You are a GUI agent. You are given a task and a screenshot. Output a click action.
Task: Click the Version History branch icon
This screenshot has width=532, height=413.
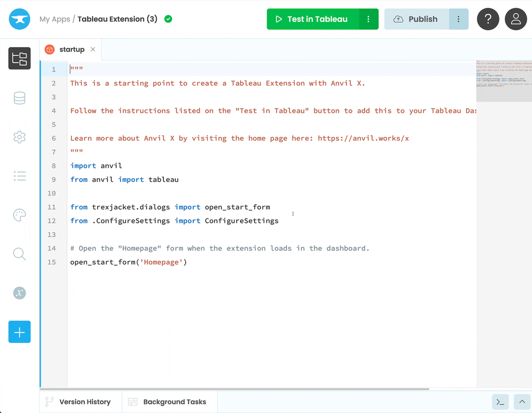[49, 402]
